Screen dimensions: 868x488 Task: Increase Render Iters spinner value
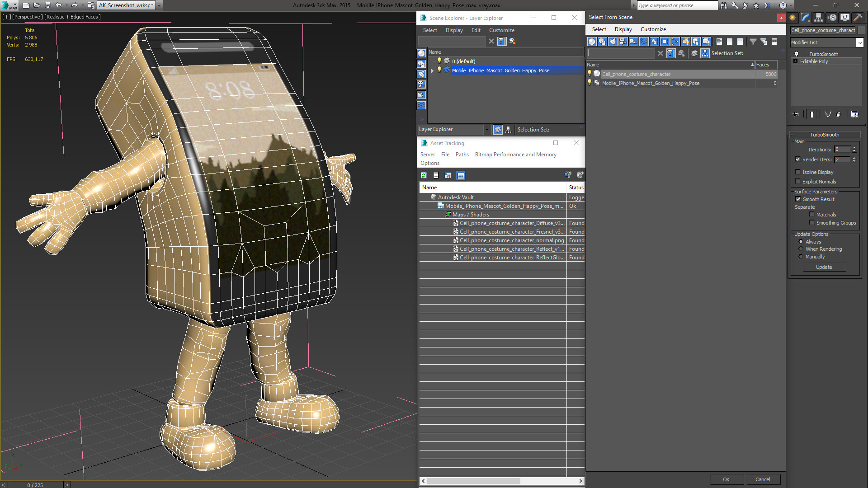[854, 158]
